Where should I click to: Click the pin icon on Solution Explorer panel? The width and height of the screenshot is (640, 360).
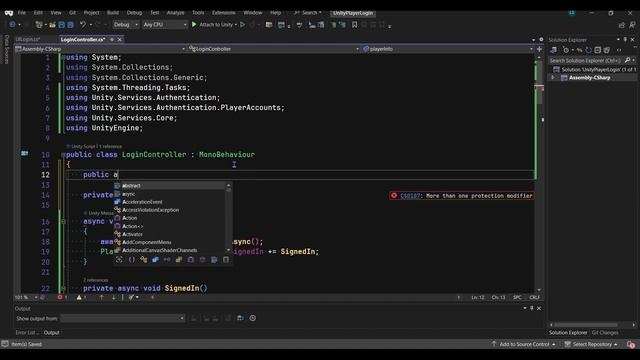pyautogui.click(x=625, y=40)
